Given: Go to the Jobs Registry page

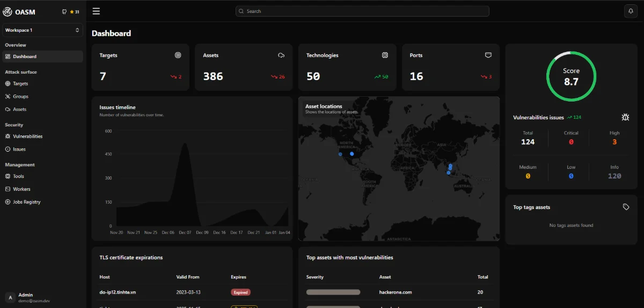Looking at the screenshot, I should (x=26, y=202).
